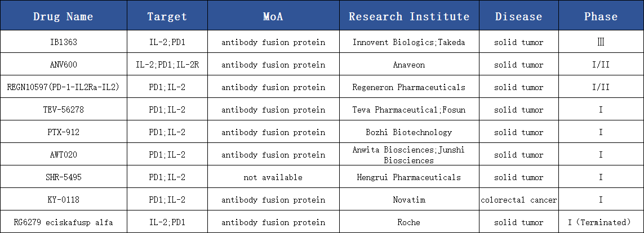Image resolution: width=644 pixels, height=233 pixels.
Task: Select the colorectal cancer disease cell
Action: click(518, 200)
